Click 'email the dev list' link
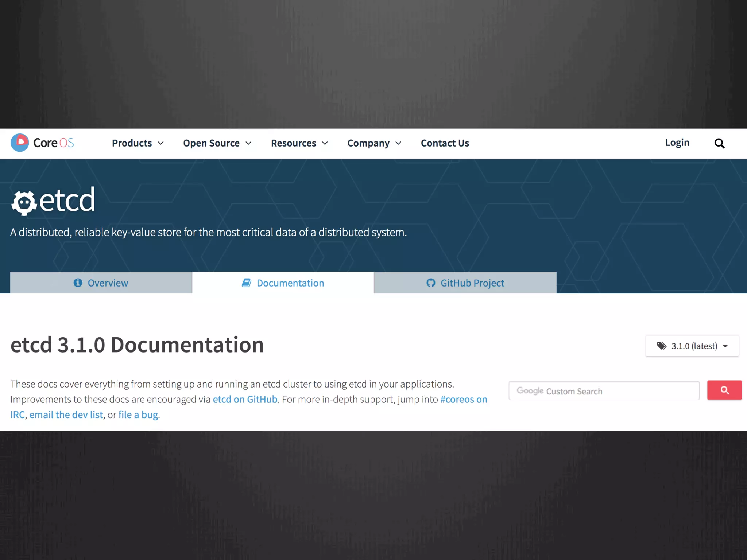The height and width of the screenshot is (560, 747). 66,415
